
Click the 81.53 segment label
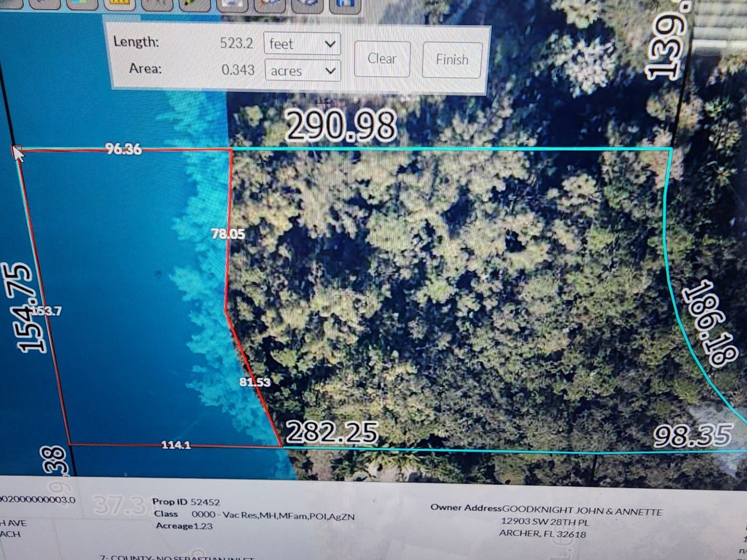point(254,382)
